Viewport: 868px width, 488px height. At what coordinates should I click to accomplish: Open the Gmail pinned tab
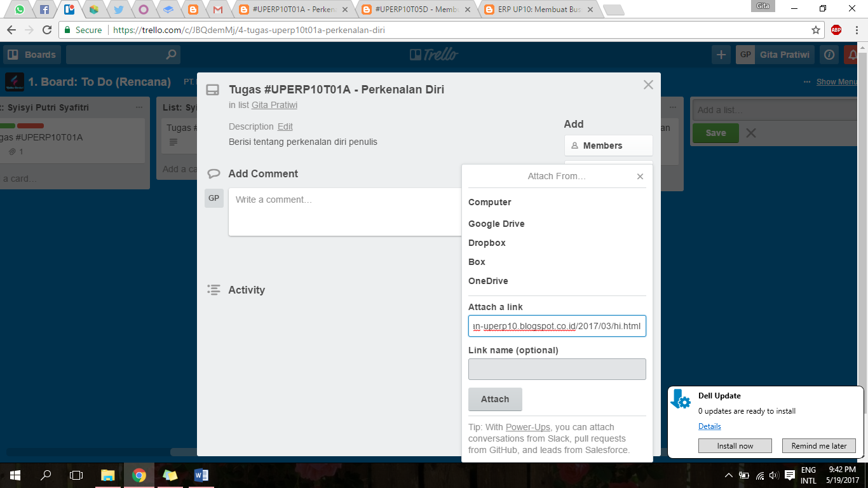218,10
